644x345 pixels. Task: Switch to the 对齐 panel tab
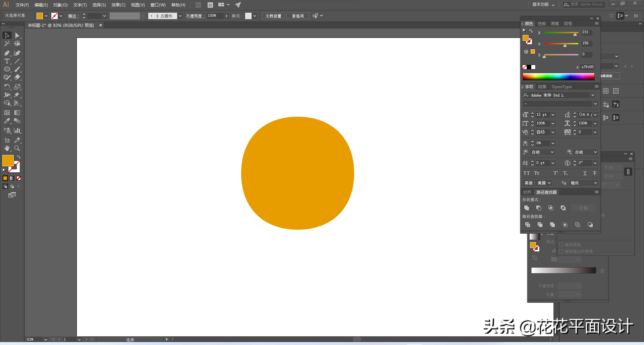coord(527,192)
